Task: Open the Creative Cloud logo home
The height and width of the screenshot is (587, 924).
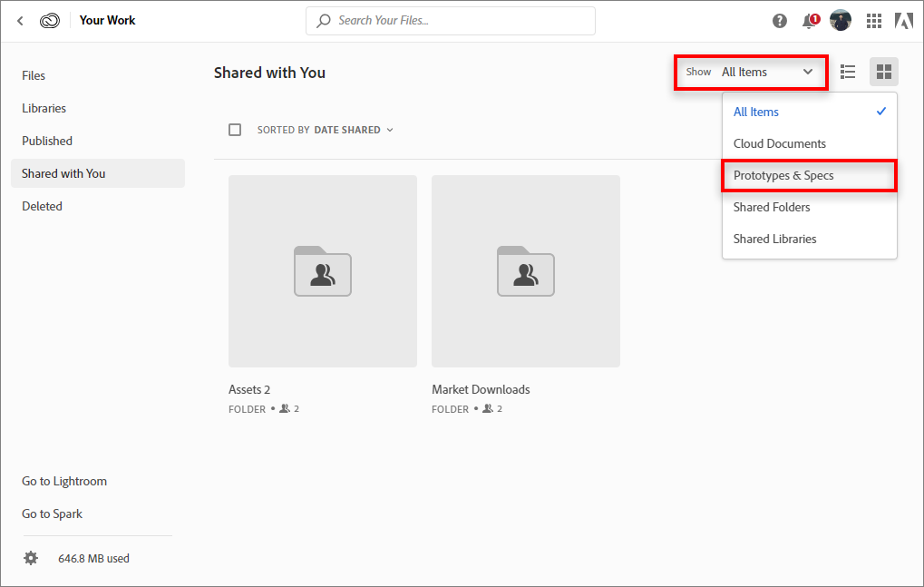Action: (50, 20)
